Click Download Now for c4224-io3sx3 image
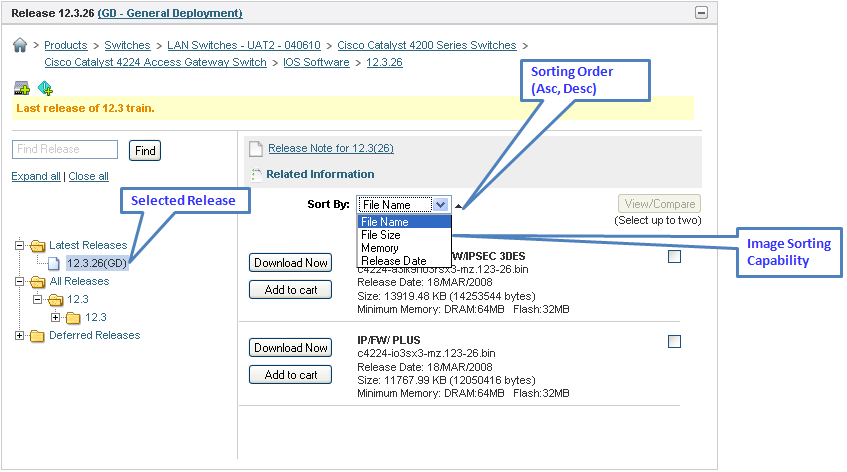847x472 pixels. tap(291, 348)
